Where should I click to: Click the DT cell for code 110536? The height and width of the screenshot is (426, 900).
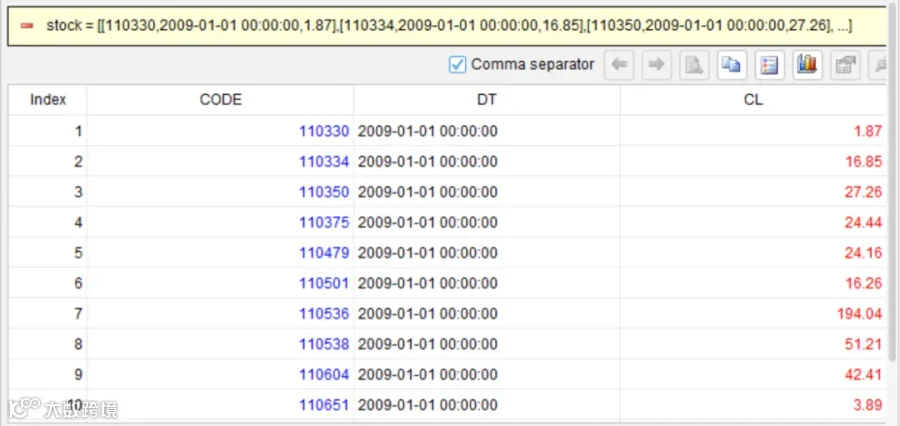(x=487, y=314)
